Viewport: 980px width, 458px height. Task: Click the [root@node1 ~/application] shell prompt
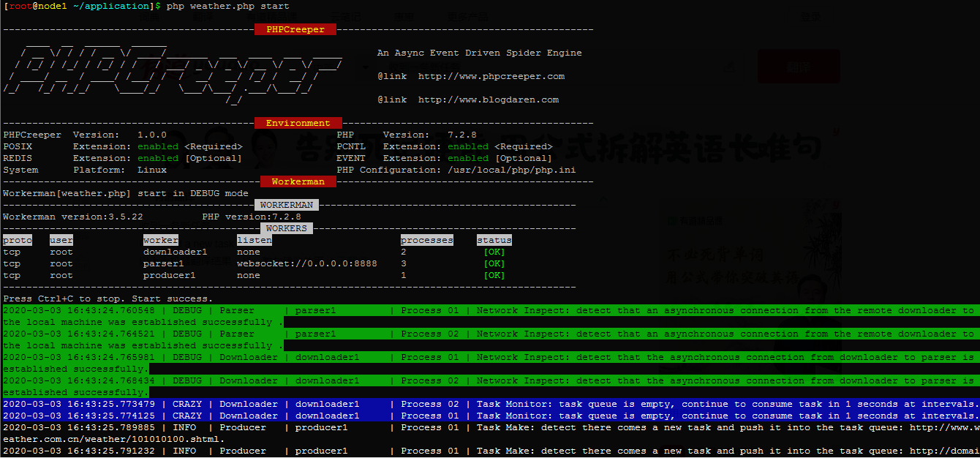click(x=82, y=6)
